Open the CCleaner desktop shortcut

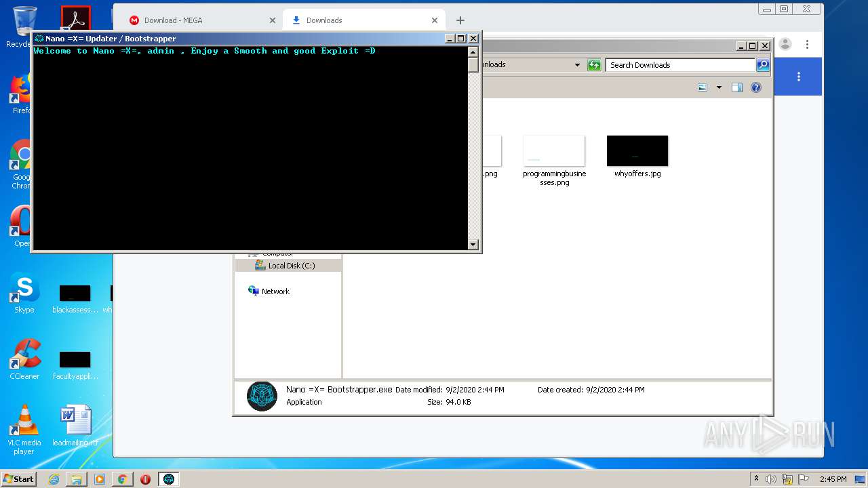click(24, 360)
